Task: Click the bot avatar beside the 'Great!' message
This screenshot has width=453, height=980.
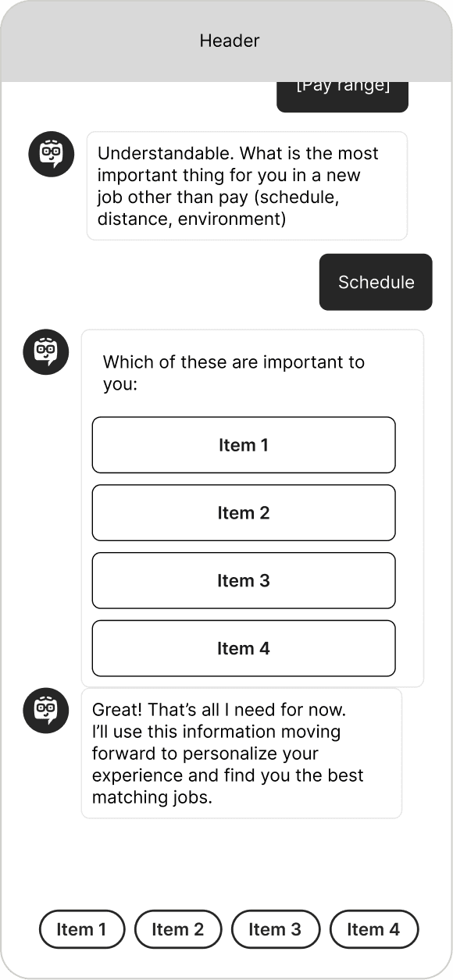Action: coord(46,711)
